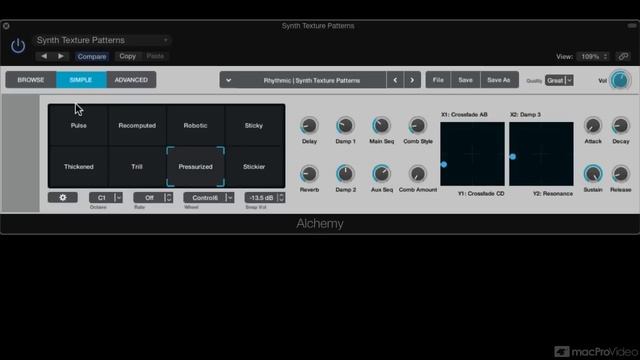
Task: Open the File menu
Action: coord(438,80)
